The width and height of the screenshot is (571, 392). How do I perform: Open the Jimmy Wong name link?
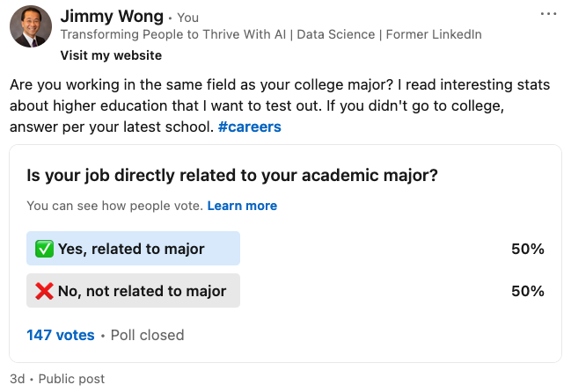click(x=112, y=17)
